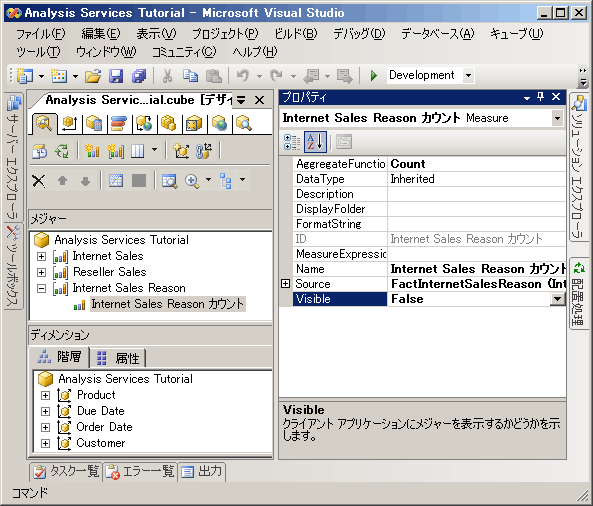The image size is (593, 506).
Task: Open the cube Browser designer tab
Action: (x=244, y=123)
